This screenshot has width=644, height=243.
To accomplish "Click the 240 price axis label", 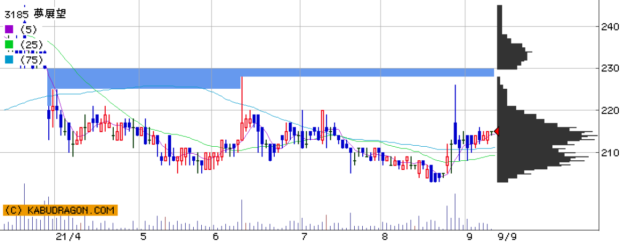I will click(x=612, y=26).
